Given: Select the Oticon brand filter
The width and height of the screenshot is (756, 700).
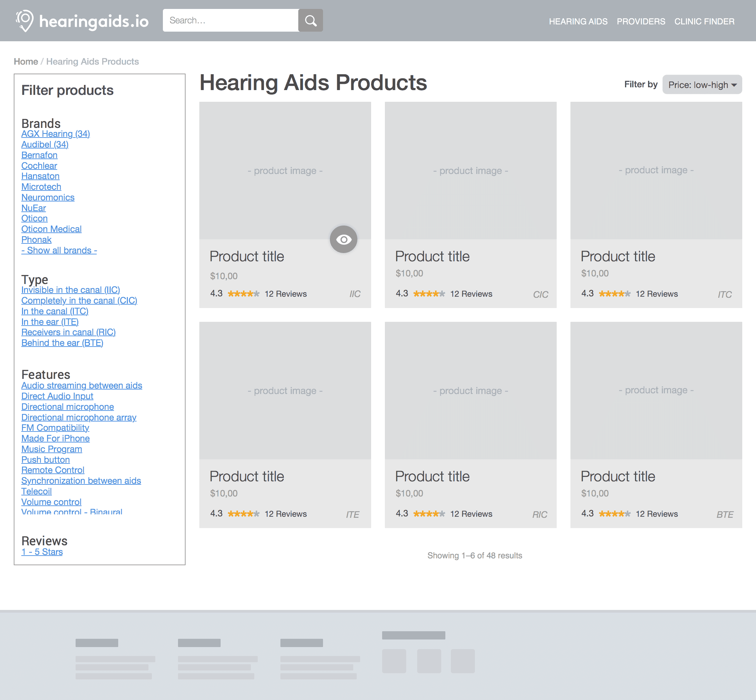Looking at the screenshot, I should (34, 218).
